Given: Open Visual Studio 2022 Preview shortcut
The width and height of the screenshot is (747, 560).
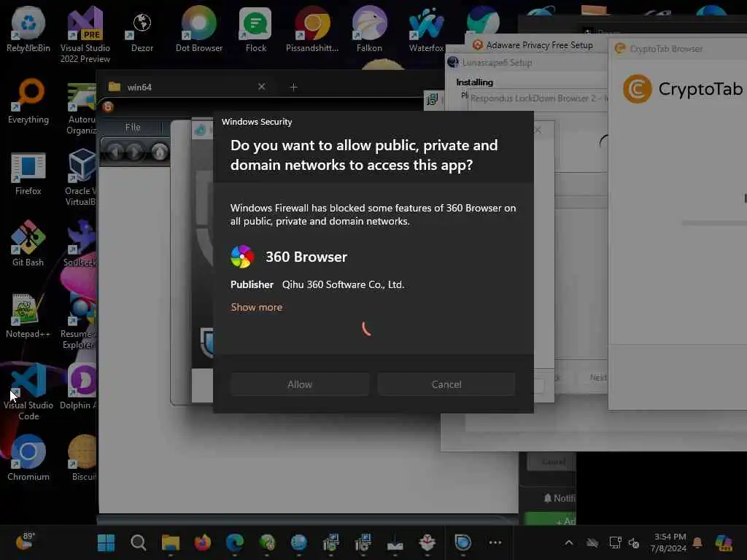Looking at the screenshot, I should pos(85,34).
